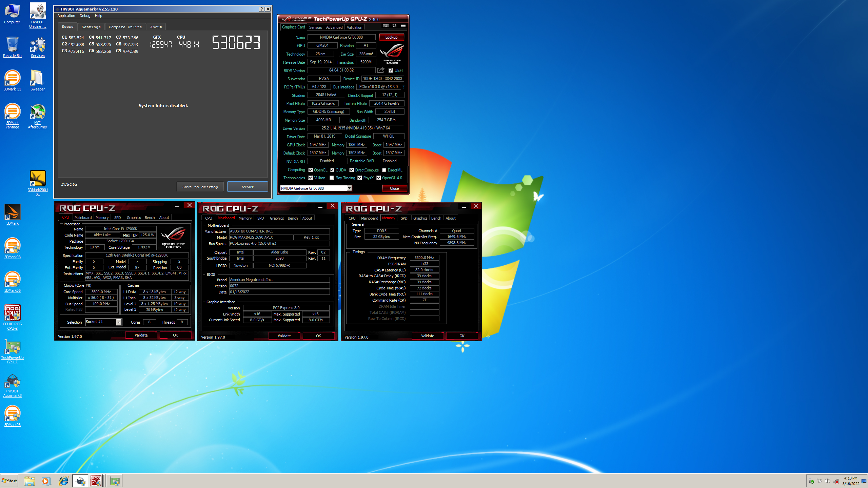Open 3DMark2001 SE desktop shortcut
The height and width of the screenshot is (488, 868).
[x=38, y=183]
